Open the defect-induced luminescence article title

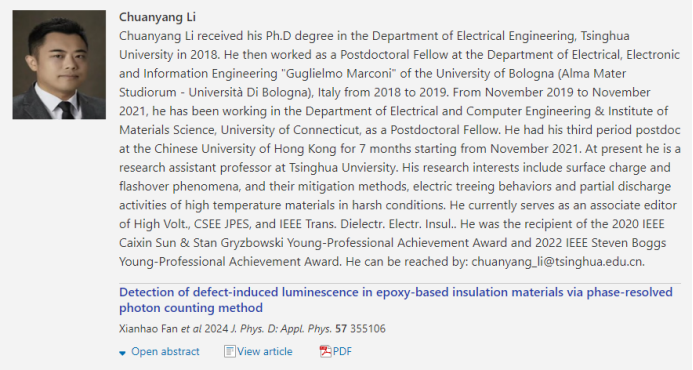coord(396,300)
